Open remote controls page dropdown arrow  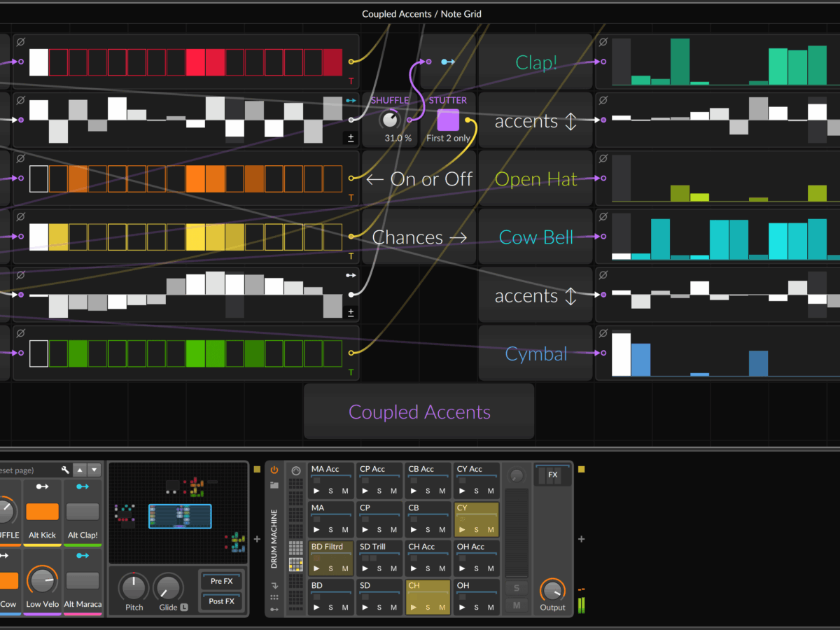point(94,470)
